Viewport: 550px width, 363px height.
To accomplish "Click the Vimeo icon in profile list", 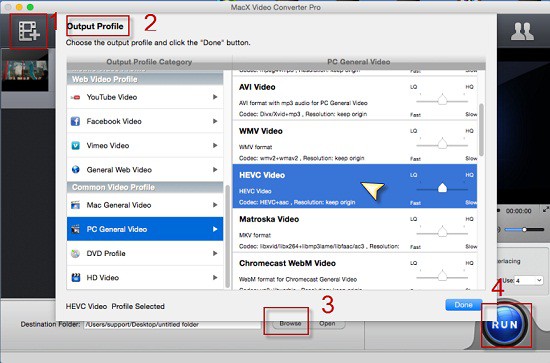I will click(75, 146).
